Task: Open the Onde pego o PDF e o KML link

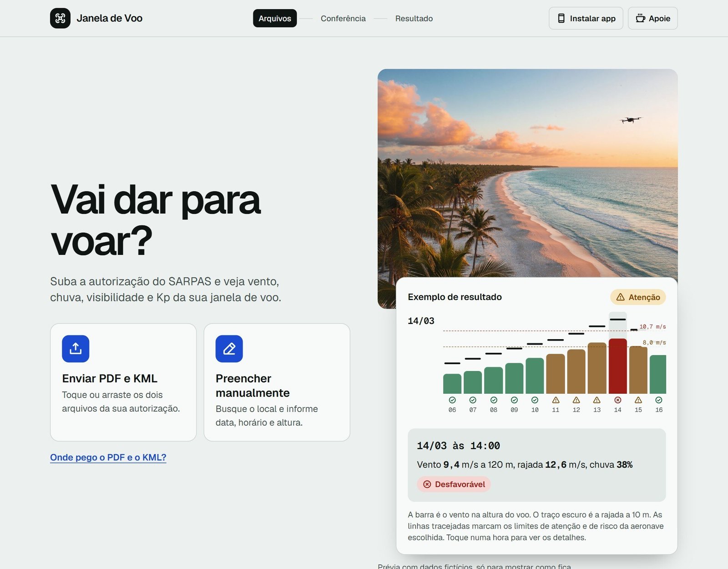Action: 108,457
